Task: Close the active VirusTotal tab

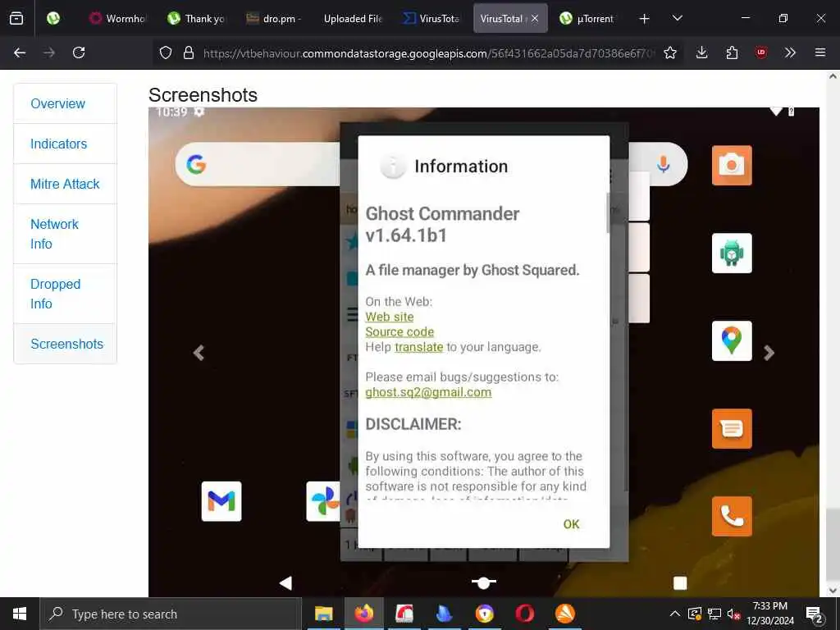Action: [x=535, y=18]
